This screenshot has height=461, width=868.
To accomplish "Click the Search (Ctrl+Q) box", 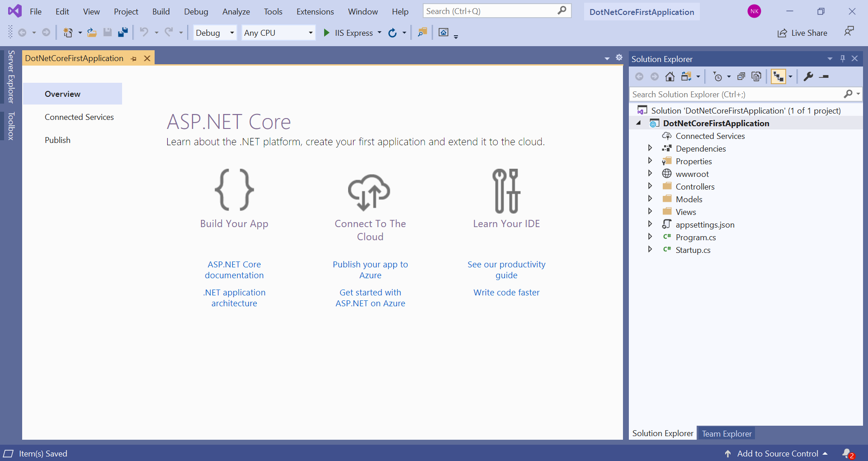I will point(497,11).
